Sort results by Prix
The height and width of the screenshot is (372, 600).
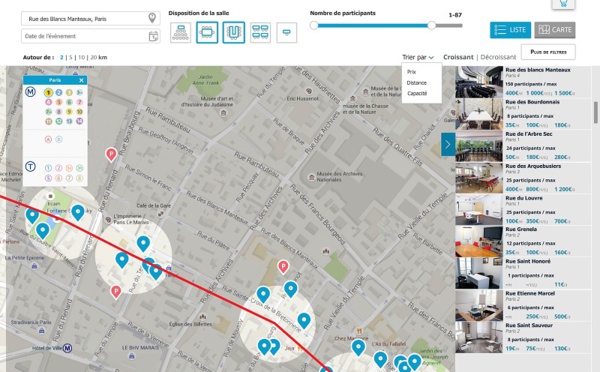point(411,72)
